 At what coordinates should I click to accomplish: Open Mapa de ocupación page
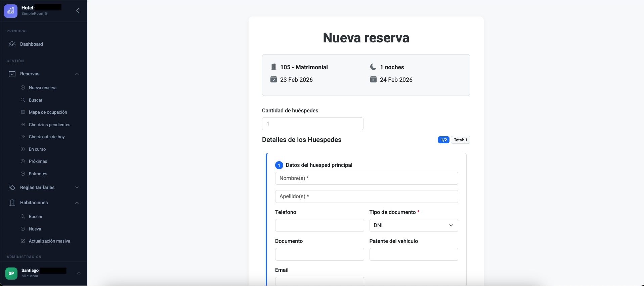point(48,112)
